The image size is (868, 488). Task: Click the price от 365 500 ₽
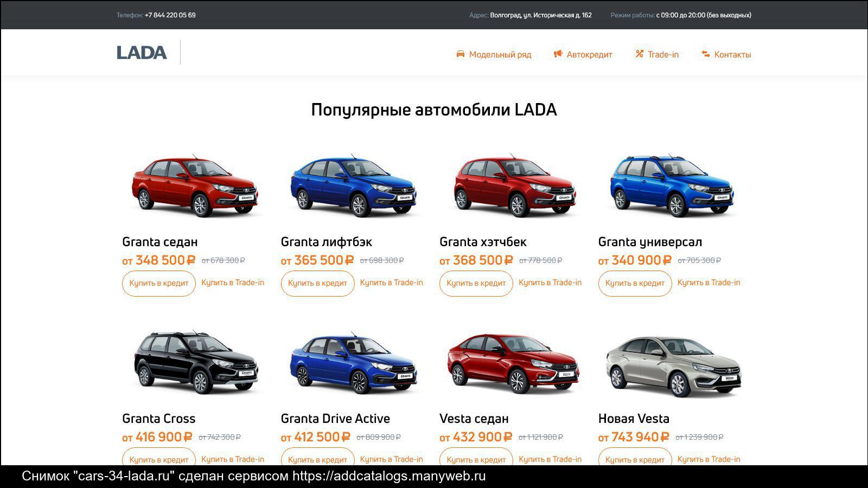tap(317, 260)
